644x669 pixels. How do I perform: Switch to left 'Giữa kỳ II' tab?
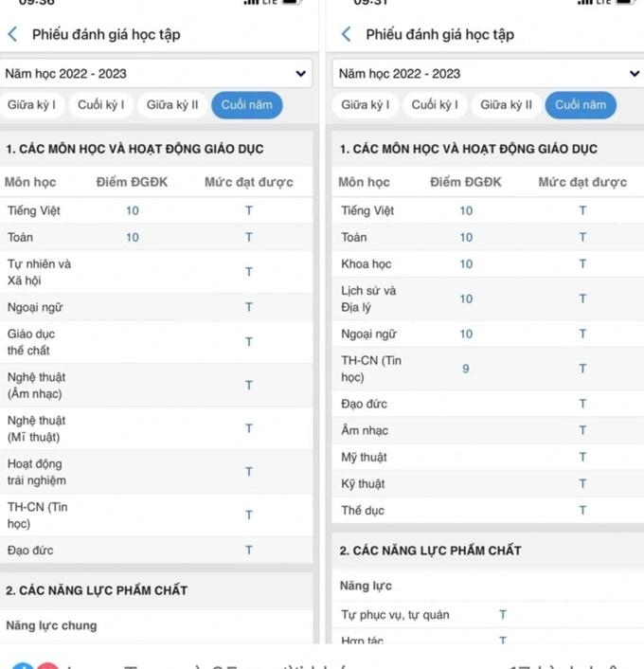coord(172,105)
